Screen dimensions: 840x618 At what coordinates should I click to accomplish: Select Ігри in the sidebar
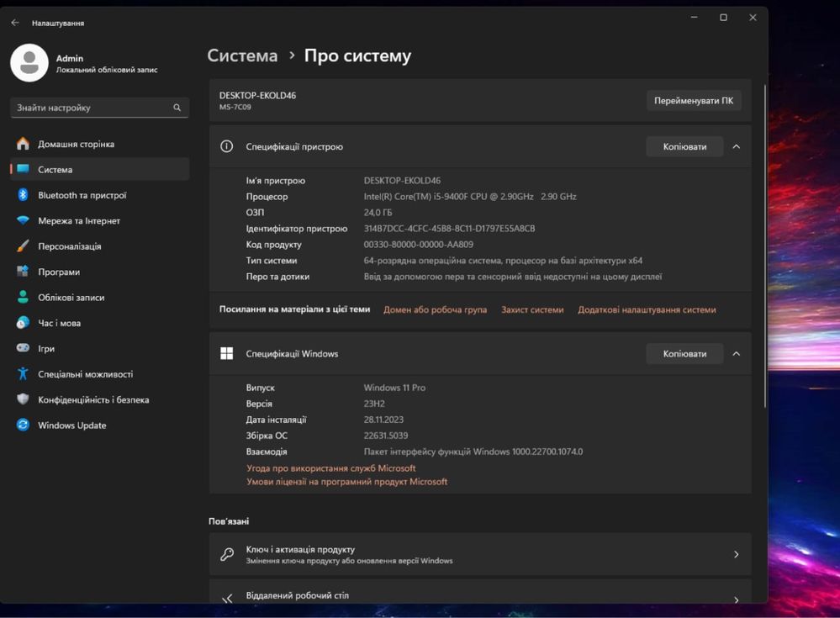click(100, 348)
